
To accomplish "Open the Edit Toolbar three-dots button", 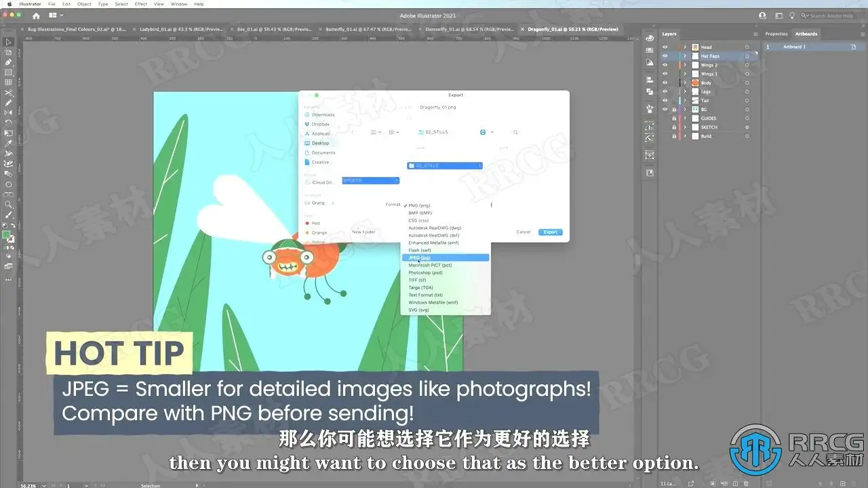I will click(9, 279).
